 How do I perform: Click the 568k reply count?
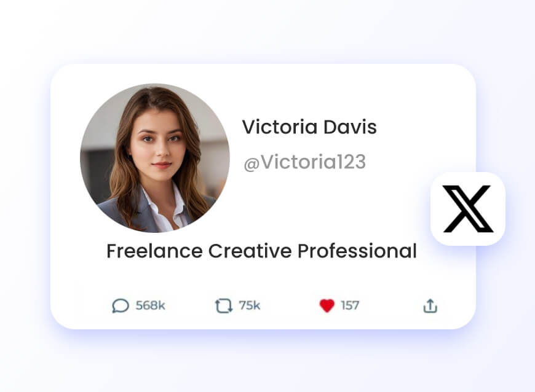[151, 305]
